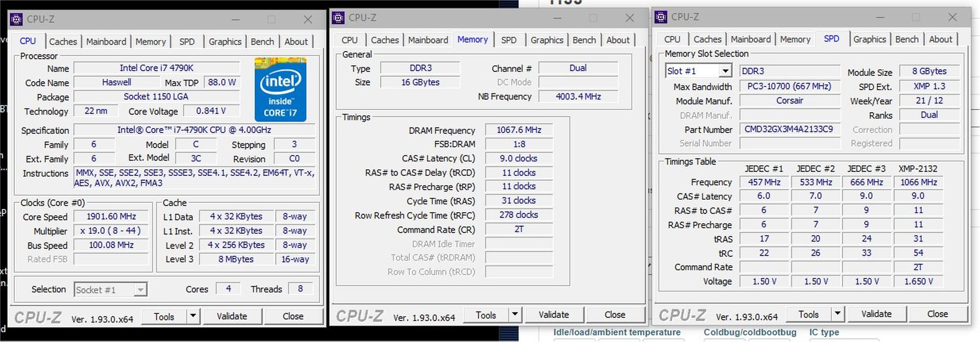
Task: Click the processor Name field 'Intel Core i7 4790K'
Action: click(x=157, y=68)
